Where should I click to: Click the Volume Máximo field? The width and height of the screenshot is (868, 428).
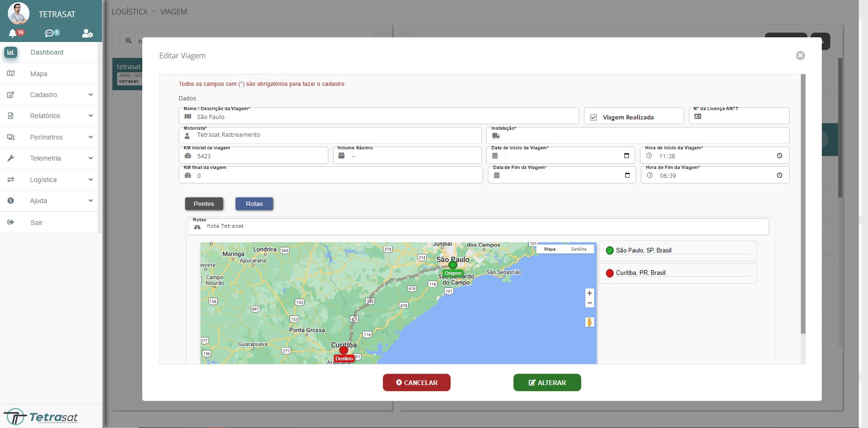click(407, 155)
